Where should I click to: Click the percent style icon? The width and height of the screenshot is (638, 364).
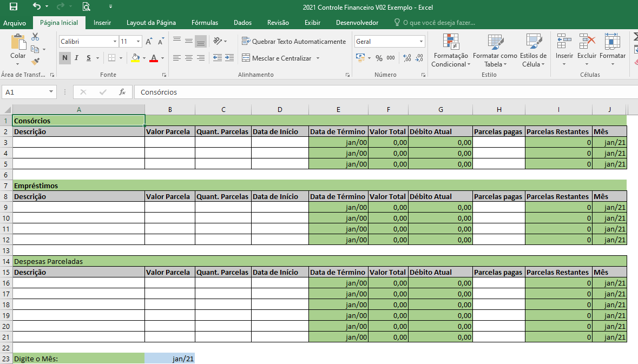378,58
